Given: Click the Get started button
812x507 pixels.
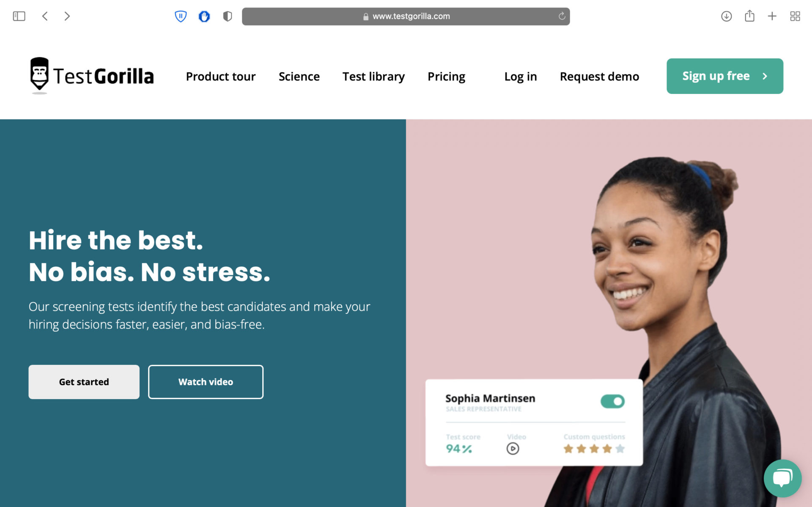Looking at the screenshot, I should pos(84,381).
